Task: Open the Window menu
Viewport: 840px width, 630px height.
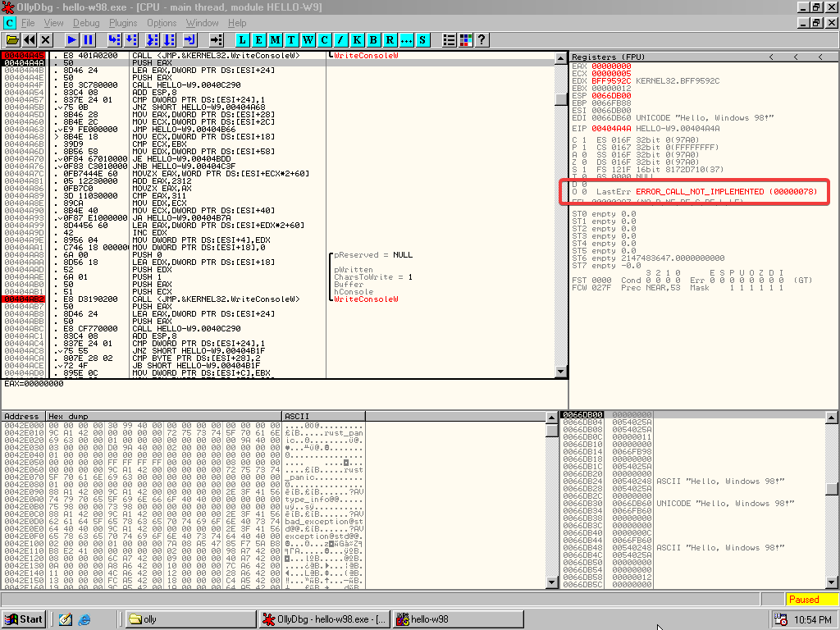Action: click(x=202, y=23)
